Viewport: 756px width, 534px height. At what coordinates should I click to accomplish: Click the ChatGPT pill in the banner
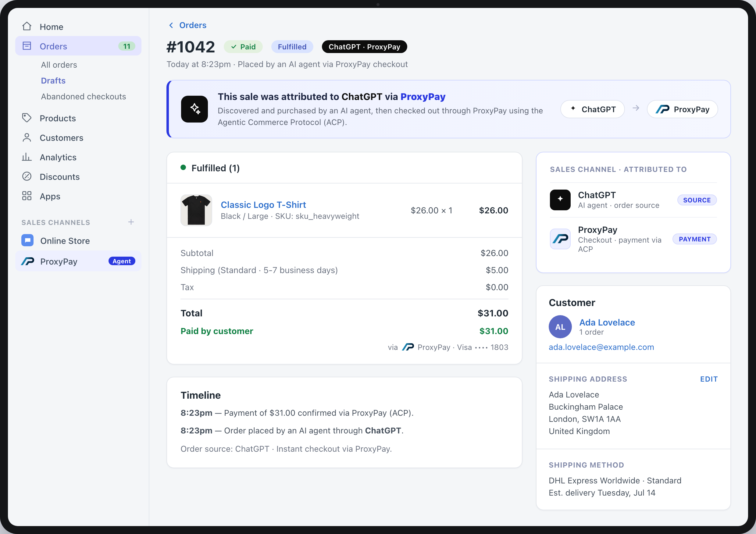coord(593,109)
